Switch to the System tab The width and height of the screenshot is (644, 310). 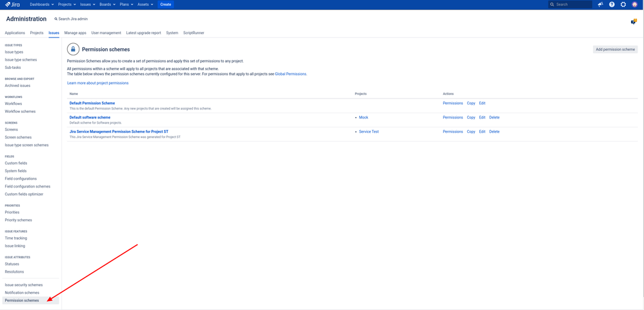pyautogui.click(x=172, y=33)
